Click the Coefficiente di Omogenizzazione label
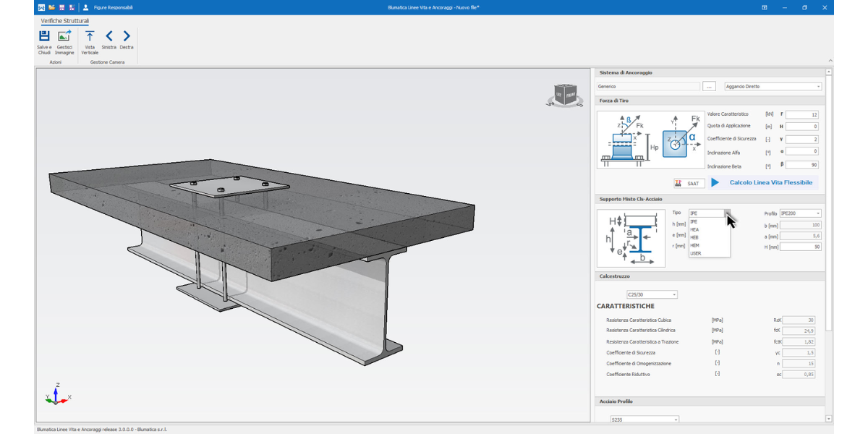The height and width of the screenshot is (434, 868). coord(640,363)
